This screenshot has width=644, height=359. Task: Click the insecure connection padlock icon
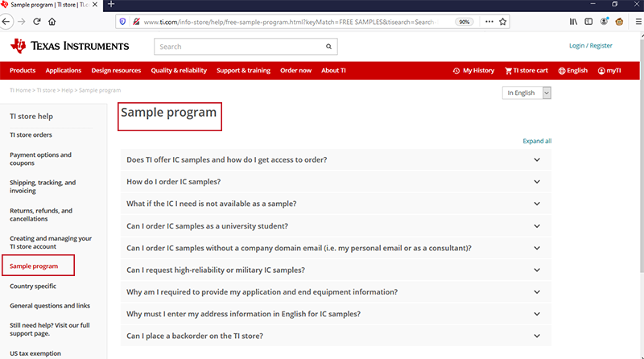[x=136, y=22]
